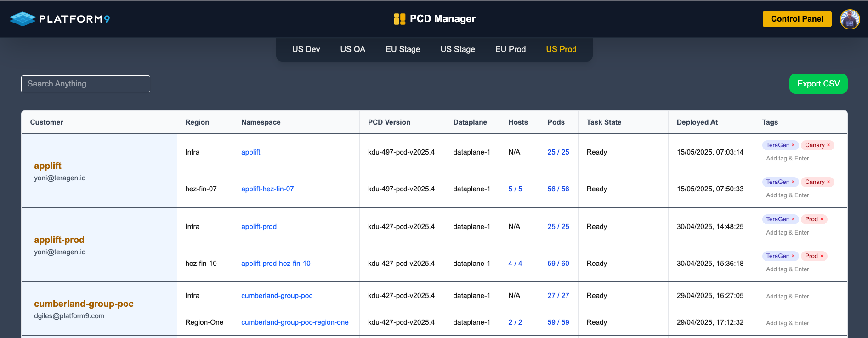Viewport: 868px width, 338px height.
Task: Open applift-prod-hez-fin-10 namespace link
Action: pyautogui.click(x=276, y=264)
